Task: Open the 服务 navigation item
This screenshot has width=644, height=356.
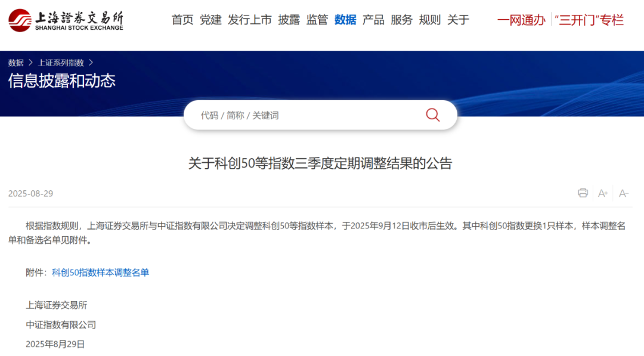Action: pyautogui.click(x=401, y=20)
